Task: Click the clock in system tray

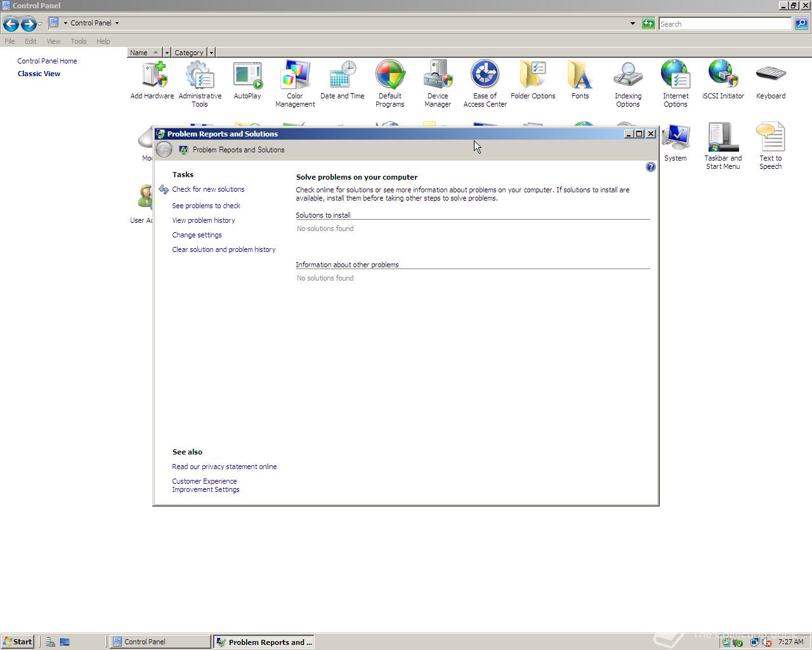Action: click(x=791, y=642)
